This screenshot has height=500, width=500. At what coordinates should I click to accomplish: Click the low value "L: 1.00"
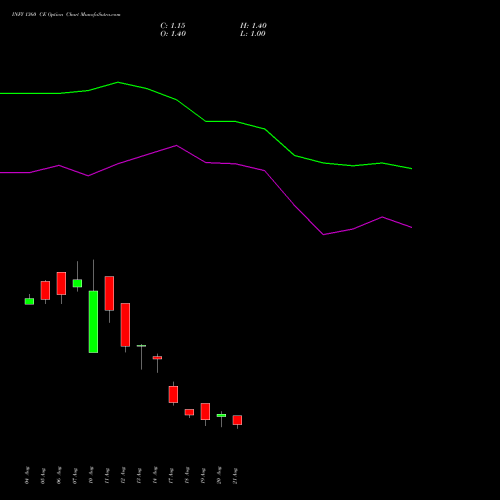pos(253,34)
